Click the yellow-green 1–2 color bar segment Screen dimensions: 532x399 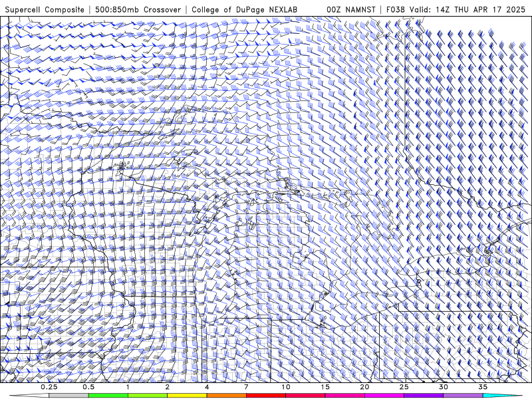[148, 396]
